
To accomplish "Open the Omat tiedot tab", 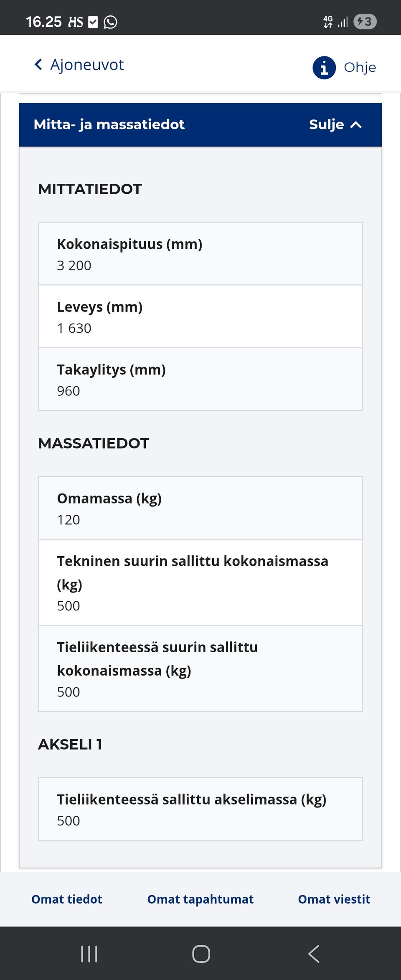I will 67,899.
